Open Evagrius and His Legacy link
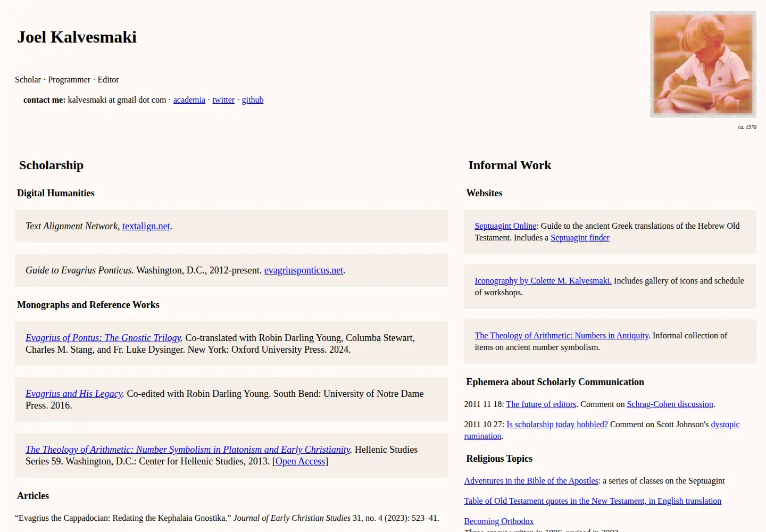 [74, 394]
